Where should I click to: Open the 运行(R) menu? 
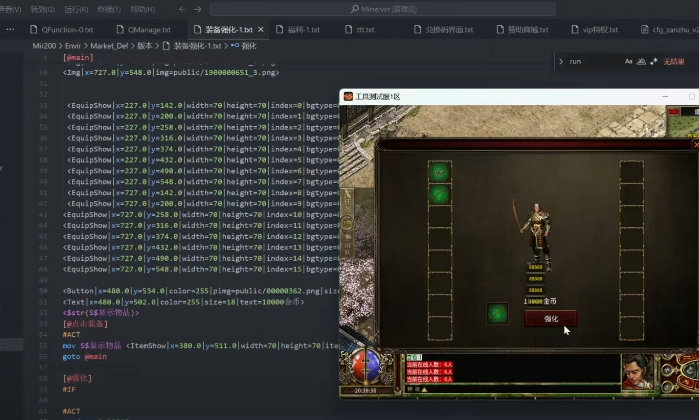(x=76, y=9)
